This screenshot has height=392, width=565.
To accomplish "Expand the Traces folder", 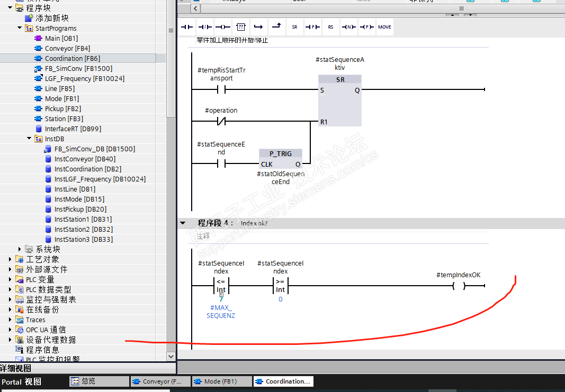I will [10, 320].
